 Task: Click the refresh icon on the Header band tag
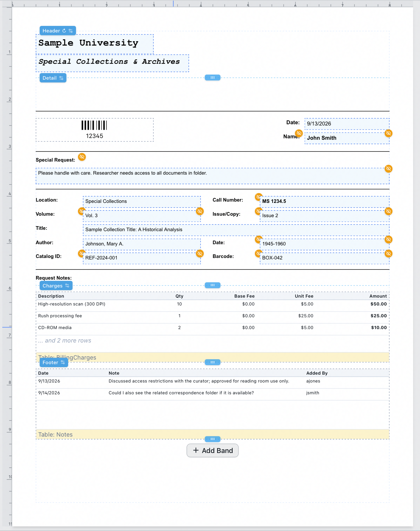(x=64, y=31)
